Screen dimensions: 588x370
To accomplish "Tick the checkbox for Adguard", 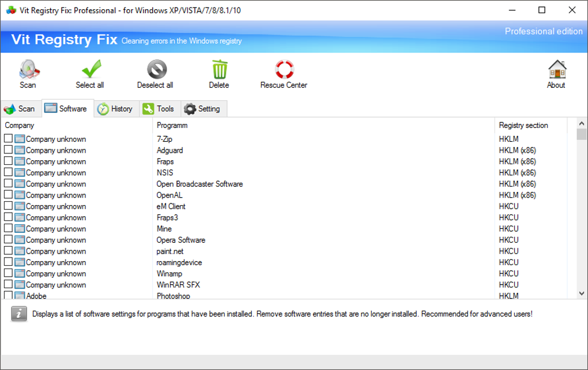I will (x=8, y=150).
